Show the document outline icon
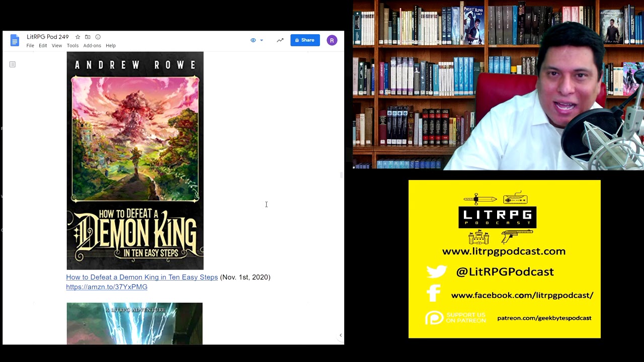Viewport: 644px width, 362px height. pos(13,64)
